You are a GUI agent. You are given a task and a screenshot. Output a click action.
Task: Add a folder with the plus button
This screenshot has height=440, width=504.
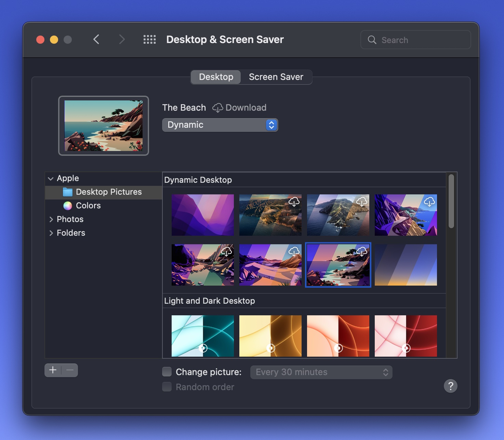click(53, 370)
